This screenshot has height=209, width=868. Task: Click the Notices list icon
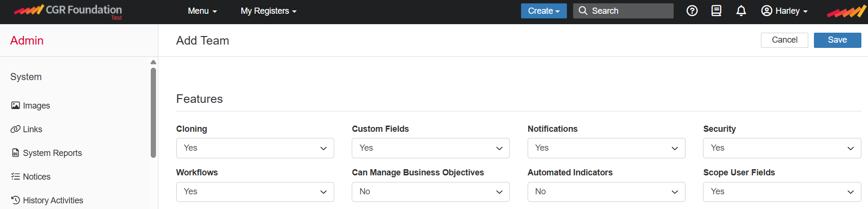tap(16, 177)
